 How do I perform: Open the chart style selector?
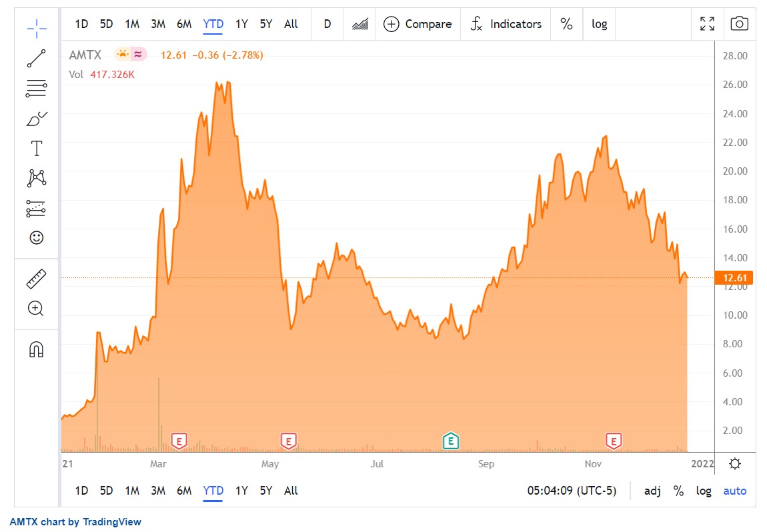pos(360,24)
